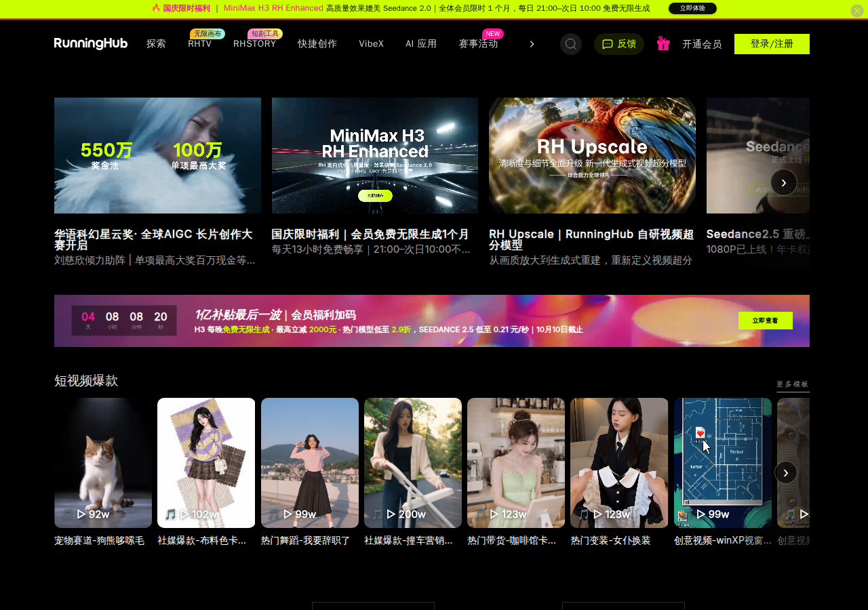Open the 热门变装-女仆换装 template thumbnail
868x610 pixels.
pos(619,463)
